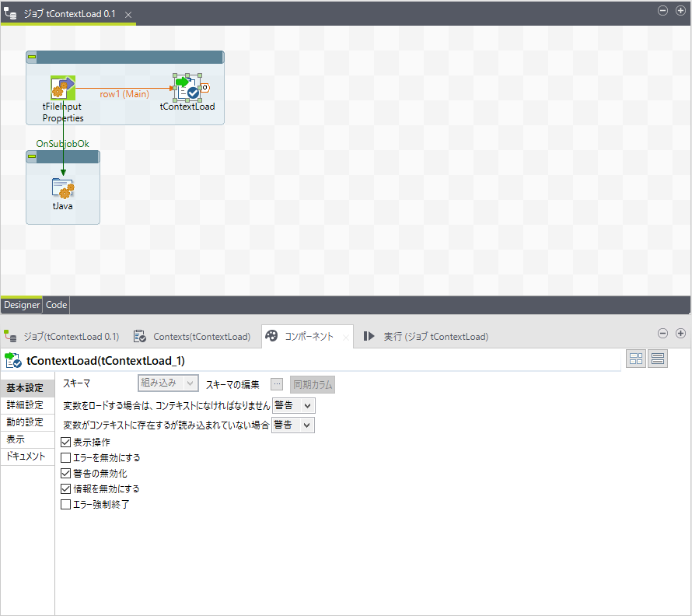The height and width of the screenshot is (616, 692).
Task: Click the スキーマの編集 ellipsis button
Action: point(277,383)
